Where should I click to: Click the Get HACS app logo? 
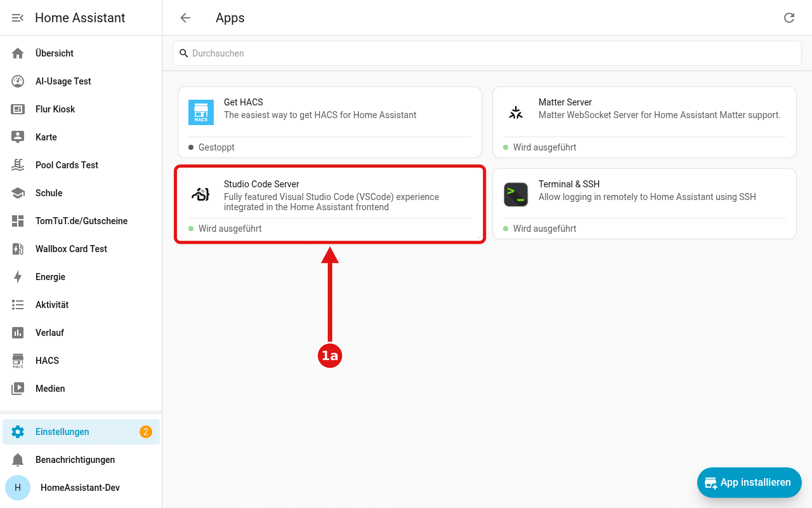201,112
